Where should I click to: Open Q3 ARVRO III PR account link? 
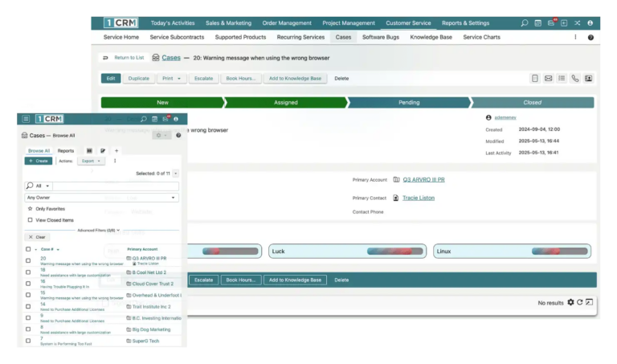point(423,179)
